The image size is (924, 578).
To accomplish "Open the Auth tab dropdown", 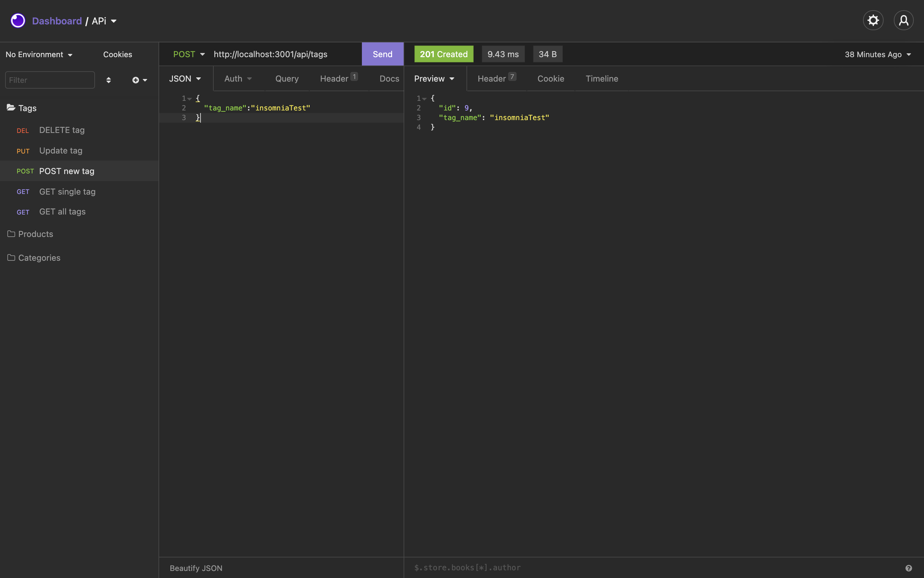I will (x=238, y=79).
